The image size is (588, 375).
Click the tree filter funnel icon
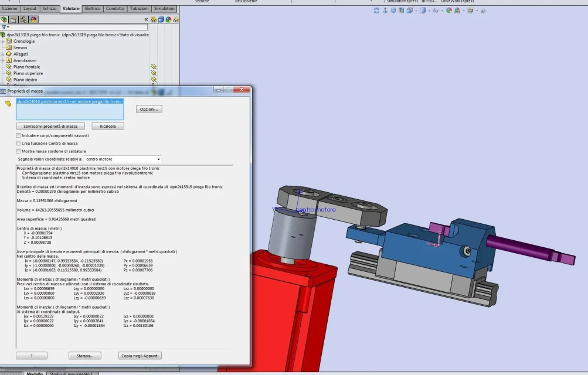click(4, 27)
